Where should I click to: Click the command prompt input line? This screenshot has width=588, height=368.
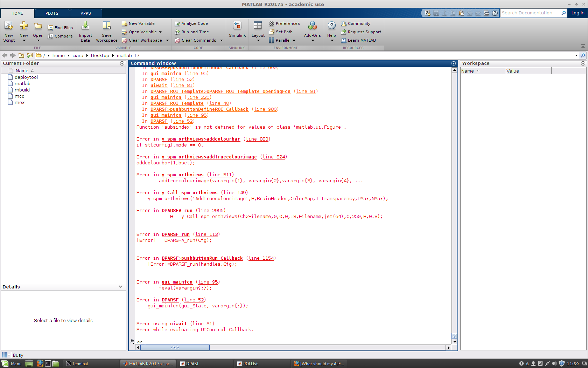point(294,341)
